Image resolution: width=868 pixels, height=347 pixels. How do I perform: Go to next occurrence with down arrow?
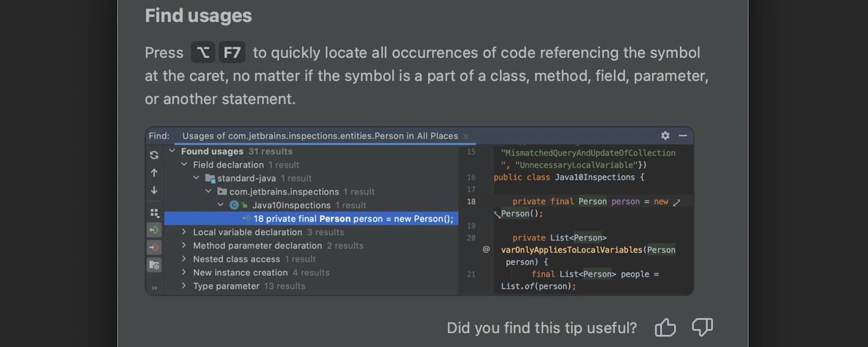(154, 190)
